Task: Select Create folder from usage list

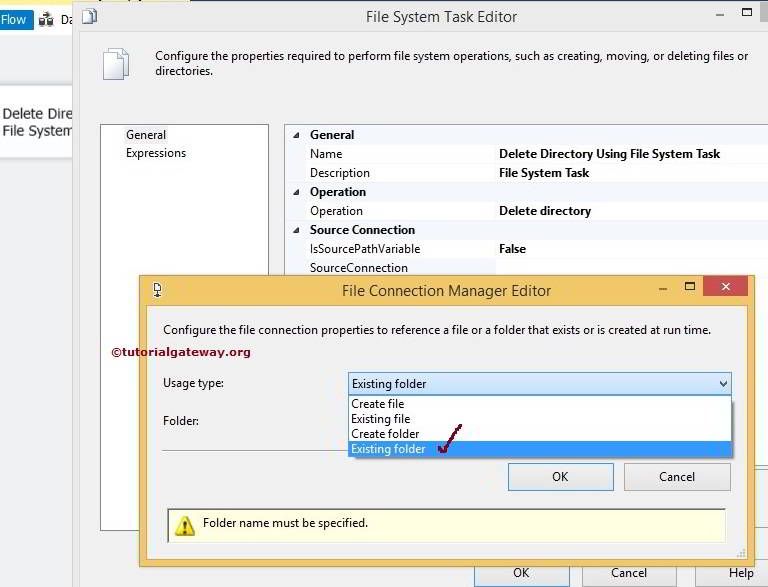Action: click(540, 434)
